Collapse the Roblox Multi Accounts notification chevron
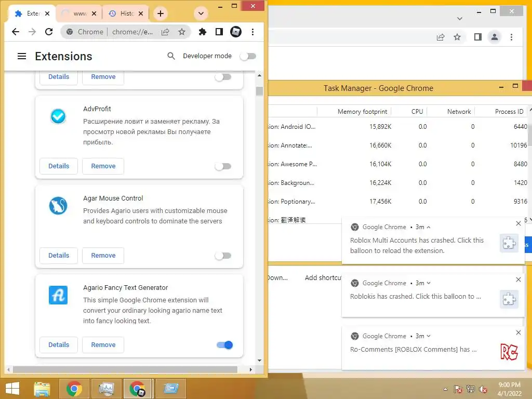 point(429,227)
